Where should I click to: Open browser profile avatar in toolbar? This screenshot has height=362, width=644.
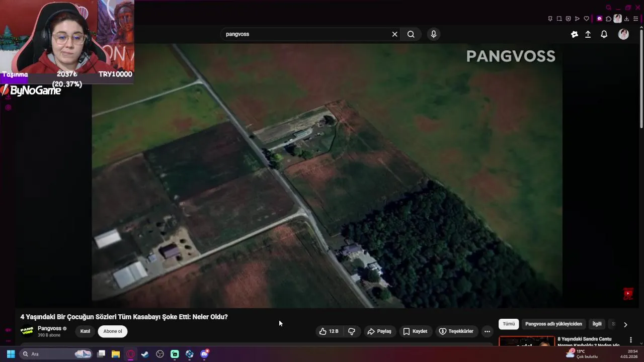(617, 19)
